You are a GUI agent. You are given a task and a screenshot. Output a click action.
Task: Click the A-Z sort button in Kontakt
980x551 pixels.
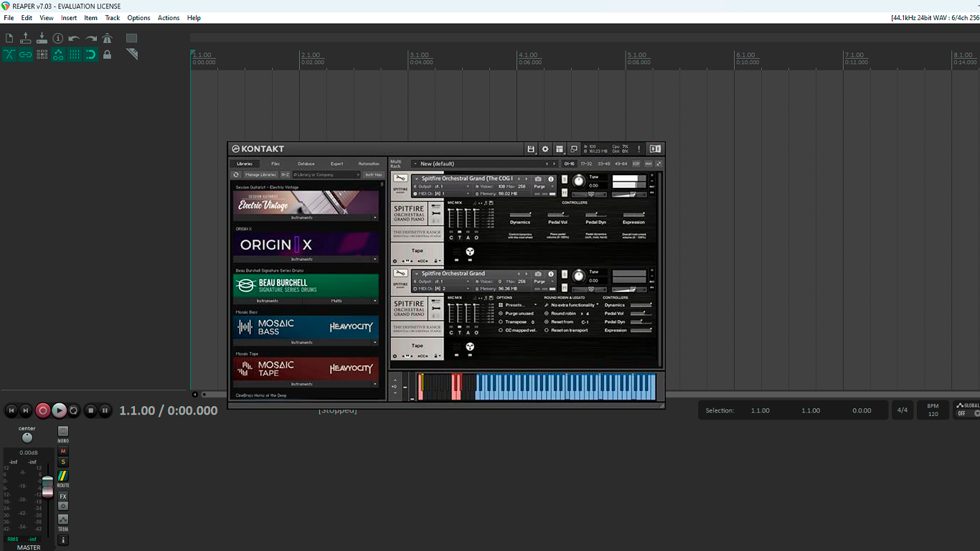(x=285, y=174)
